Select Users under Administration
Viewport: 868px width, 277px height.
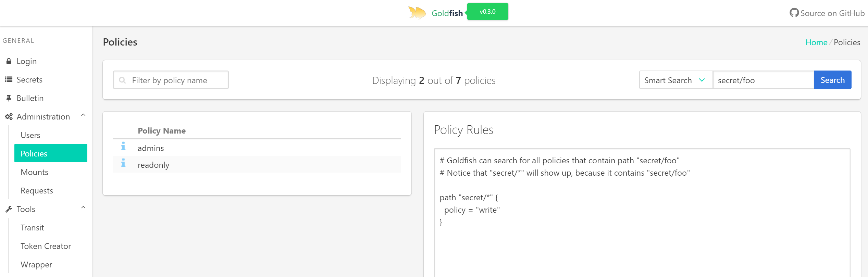click(x=30, y=135)
